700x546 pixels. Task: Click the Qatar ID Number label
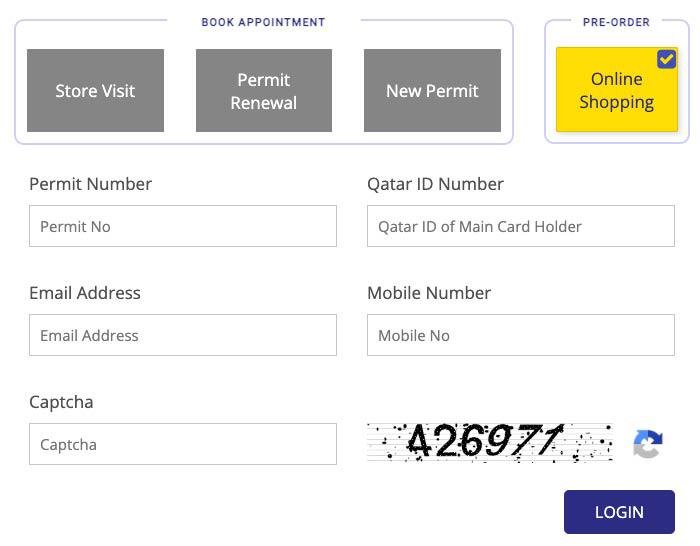pos(435,184)
